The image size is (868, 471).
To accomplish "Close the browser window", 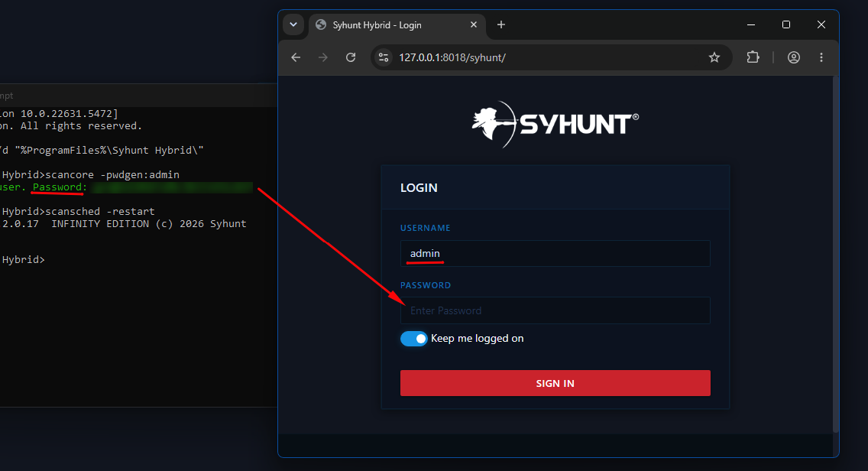I will coord(821,25).
